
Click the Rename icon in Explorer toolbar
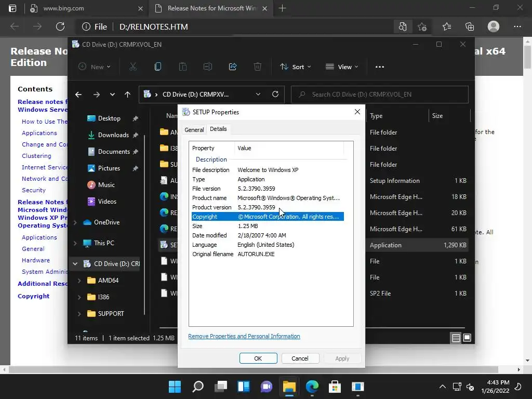[208, 67]
